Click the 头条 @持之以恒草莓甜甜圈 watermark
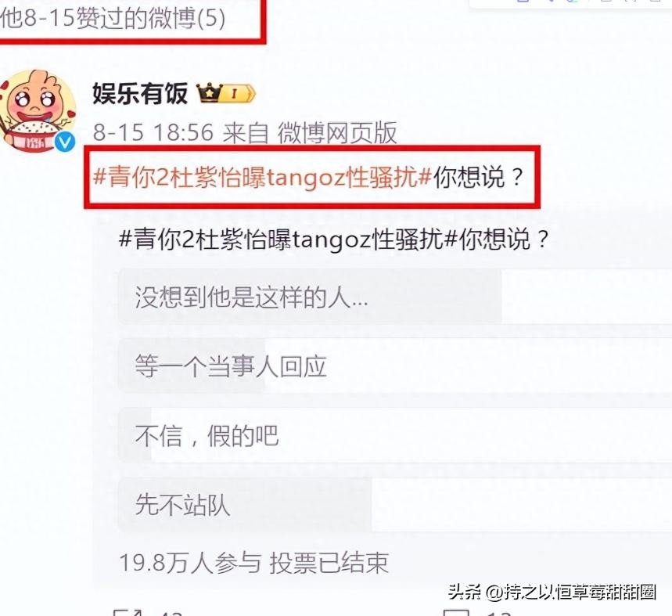The image size is (672, 616). coord(552,592)
